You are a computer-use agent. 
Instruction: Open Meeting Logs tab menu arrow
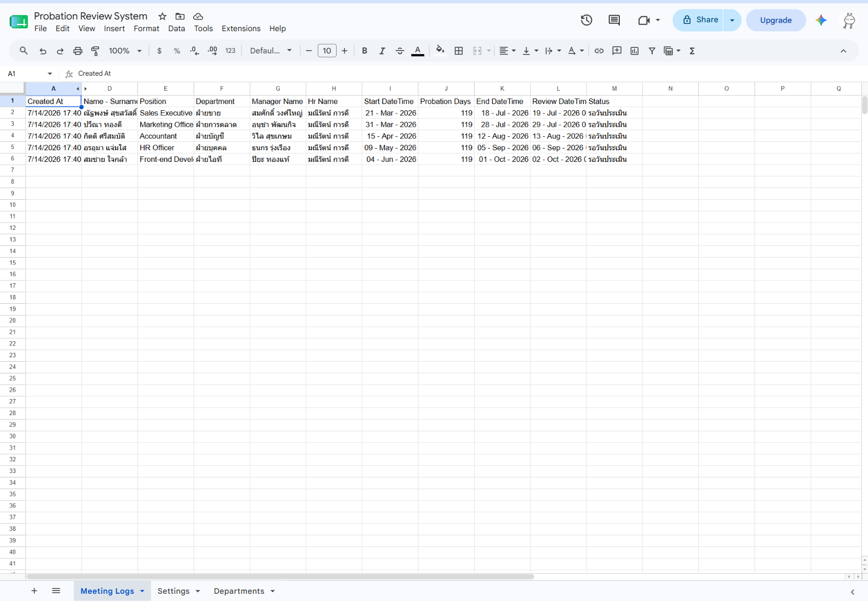point(142,591)
